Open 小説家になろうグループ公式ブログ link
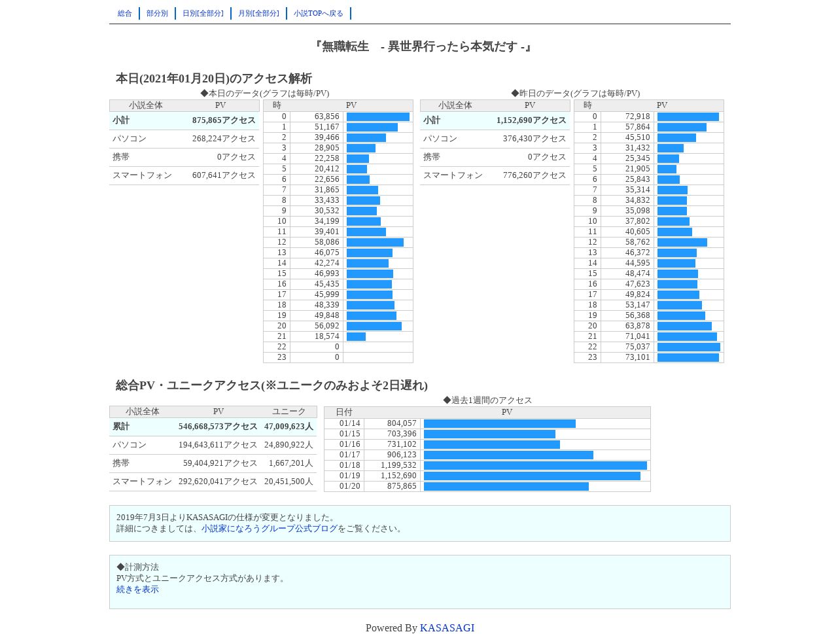The width and height of the screenshot is (840, 634). 270,529
